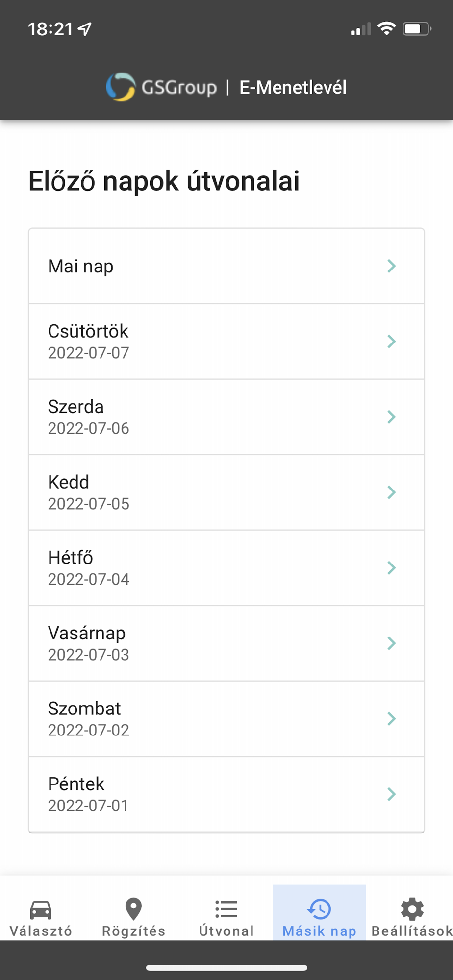
Task: Open the Útvonal list icon
Action: 226,909
